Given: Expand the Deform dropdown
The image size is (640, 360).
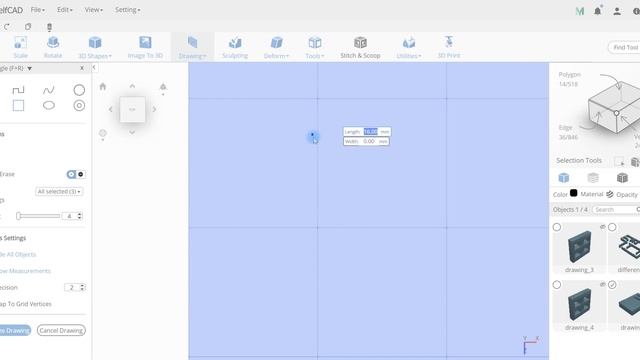Looking at the screenshot, I should point(276,47).
